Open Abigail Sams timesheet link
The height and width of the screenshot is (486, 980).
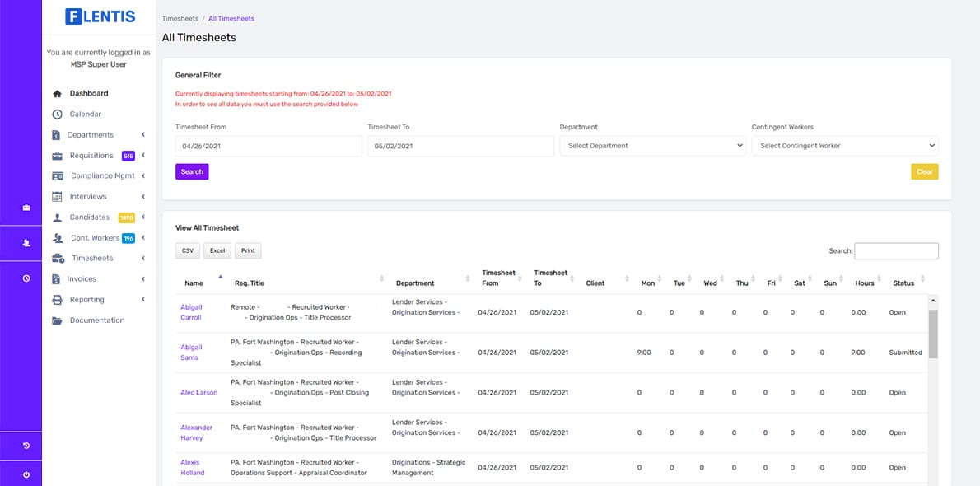click(191, 353)
